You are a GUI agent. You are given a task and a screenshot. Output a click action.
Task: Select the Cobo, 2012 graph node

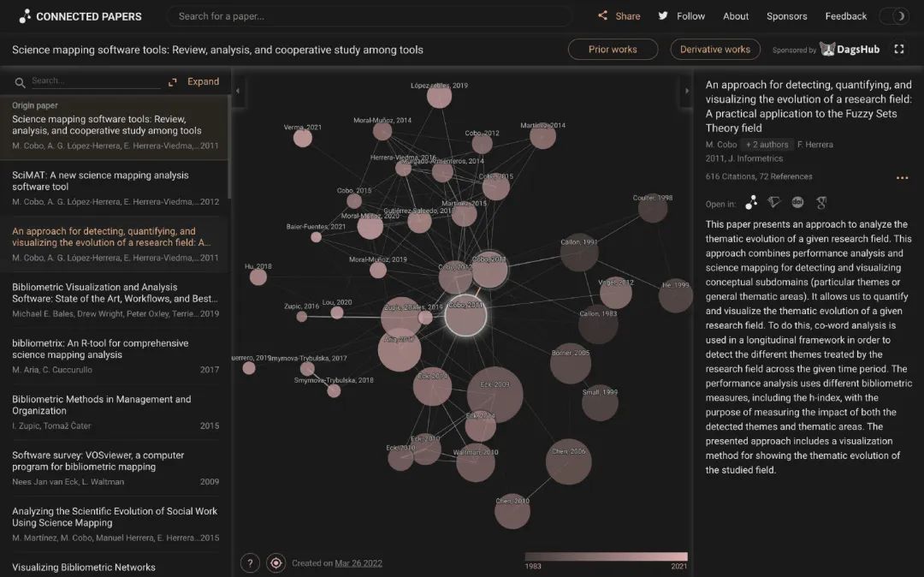pyautogui.click(x=482, y=144)
